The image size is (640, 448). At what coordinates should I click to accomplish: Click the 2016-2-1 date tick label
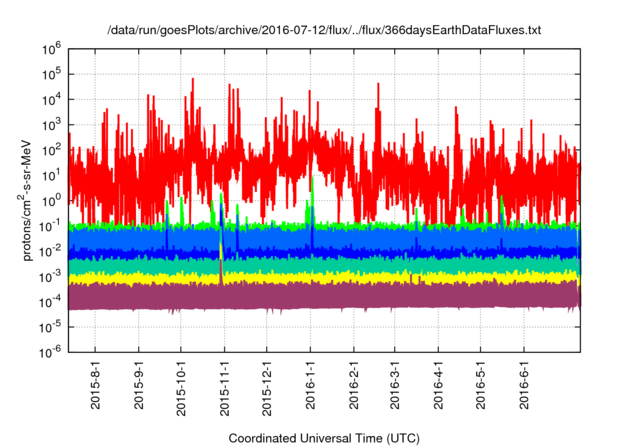point(353,386)
